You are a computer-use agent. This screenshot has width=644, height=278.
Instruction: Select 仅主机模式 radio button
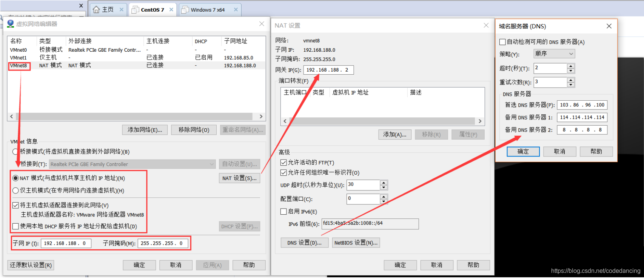[15, 190]
